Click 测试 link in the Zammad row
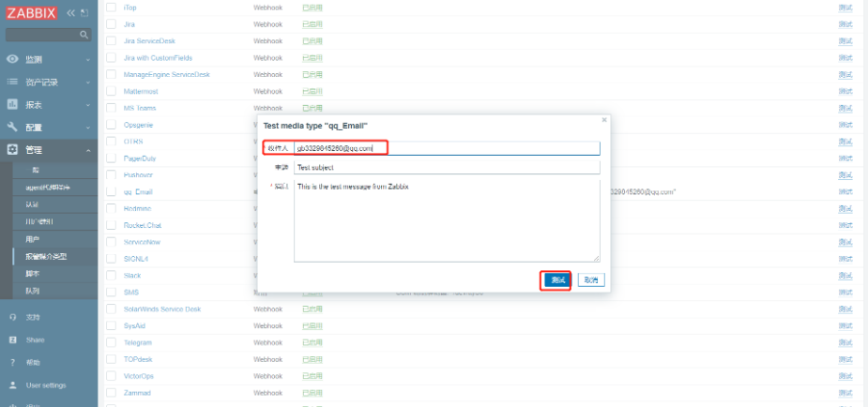This screenshot has height=407, width=868. pos(845,393)
